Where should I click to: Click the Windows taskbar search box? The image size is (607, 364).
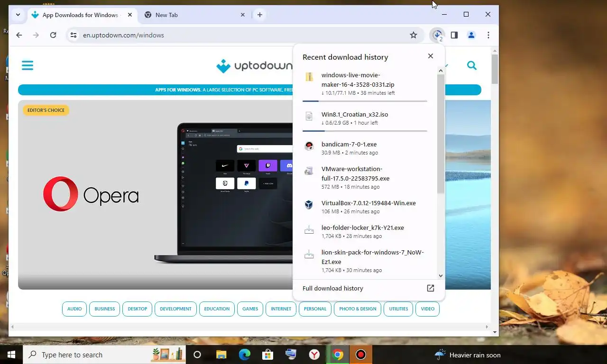pos(104,355)
